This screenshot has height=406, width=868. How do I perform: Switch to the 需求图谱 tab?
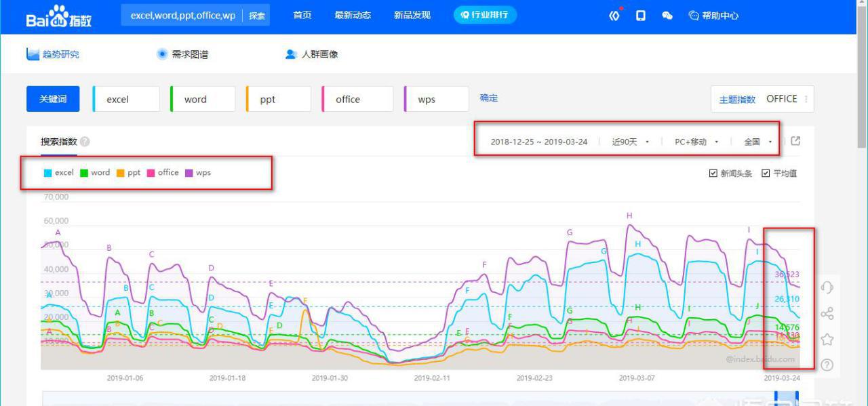pyautogui.click(x=182, y=54)
